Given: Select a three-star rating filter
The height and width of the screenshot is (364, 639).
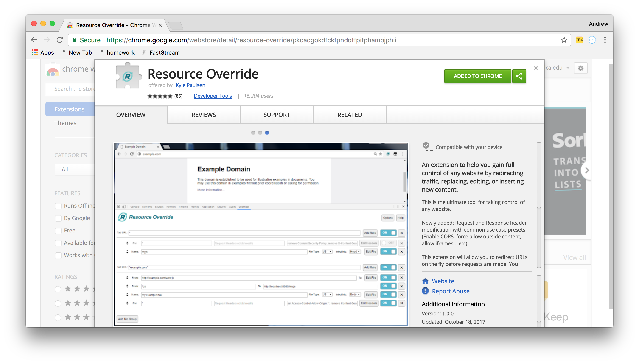Looking at the screenshot, I should [58, 303].
